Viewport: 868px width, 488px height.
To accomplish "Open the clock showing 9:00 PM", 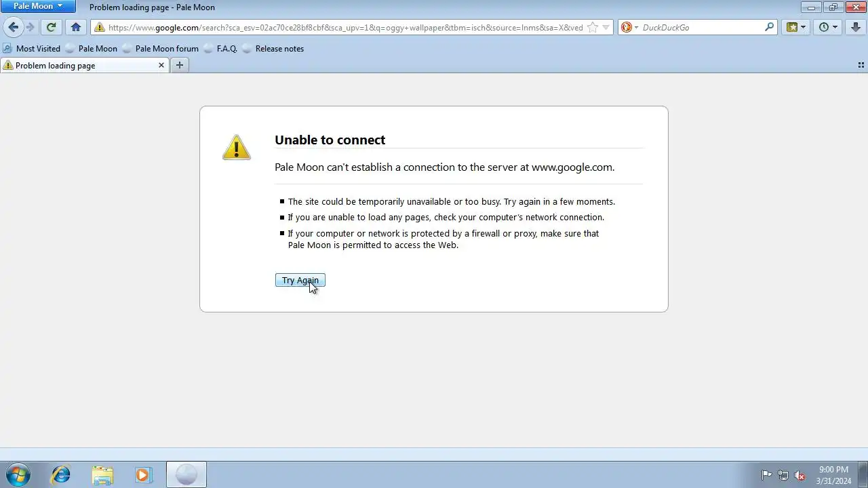I will [833, 475].
